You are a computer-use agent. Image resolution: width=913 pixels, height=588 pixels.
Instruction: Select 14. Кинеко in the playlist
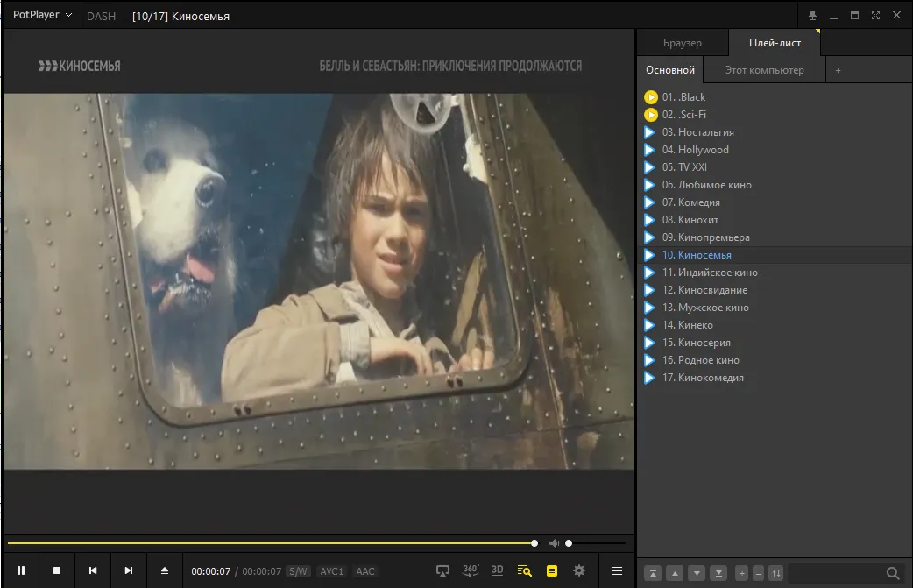(x=775, y=325)
